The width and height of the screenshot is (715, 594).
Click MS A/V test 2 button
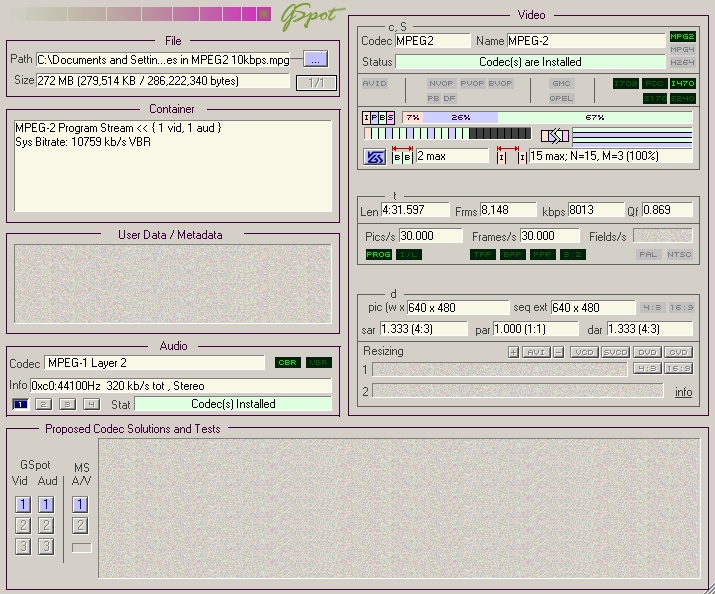tap(80, 526)
